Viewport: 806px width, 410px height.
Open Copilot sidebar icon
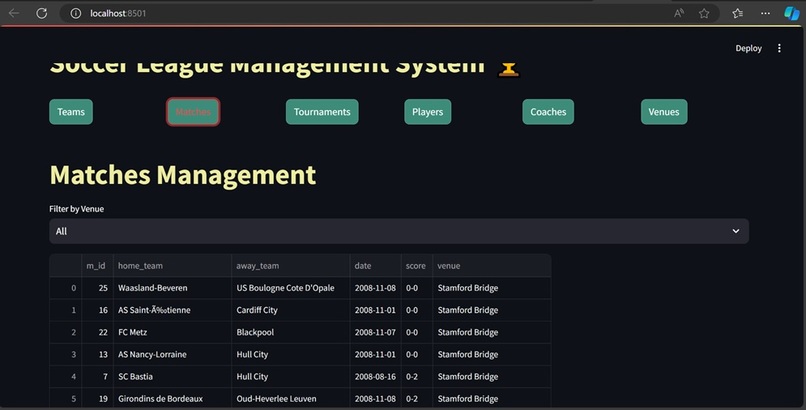click(792, 13)
